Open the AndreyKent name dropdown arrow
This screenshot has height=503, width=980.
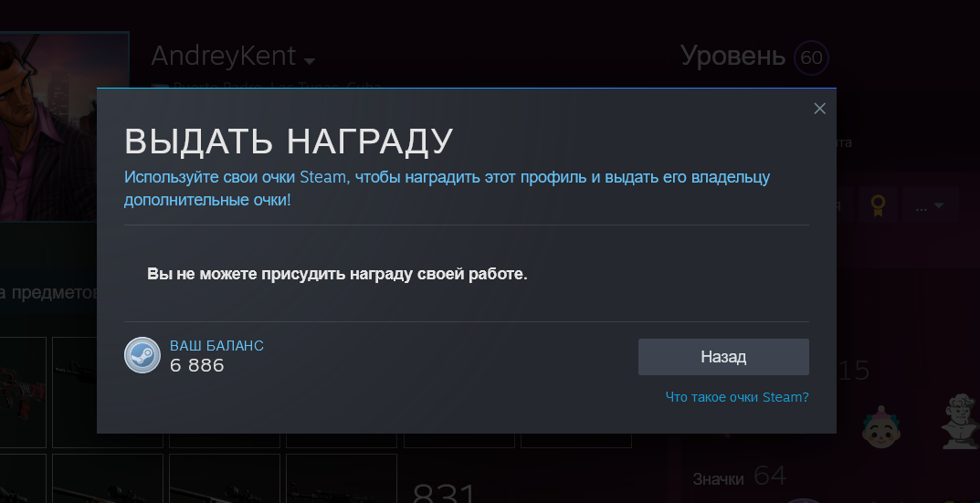coord(310,61)
